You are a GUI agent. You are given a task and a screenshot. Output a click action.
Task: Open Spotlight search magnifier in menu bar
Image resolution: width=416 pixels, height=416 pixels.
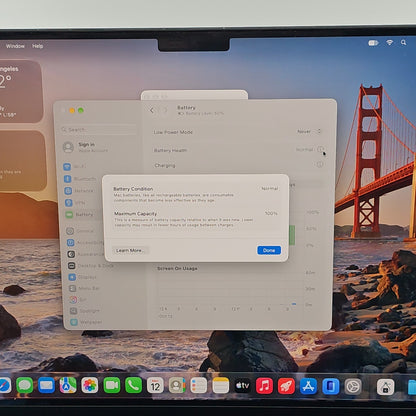(403, 42)
